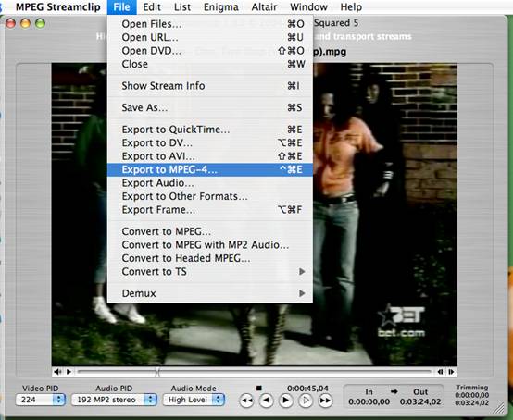Image resolution: width=513 pixels, height=420 pixels.
Task: Open the File menu in the menu bar
Action: point(121,6)
